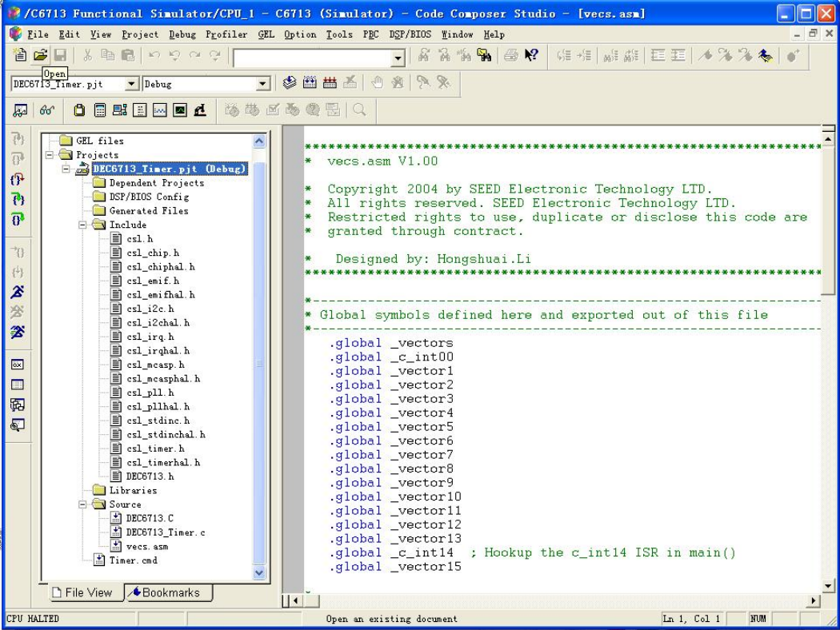Click the context help arrow-question icon
840x630 pixels.
(531, 54)
